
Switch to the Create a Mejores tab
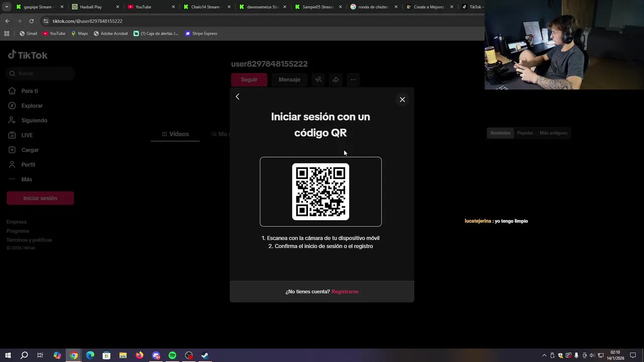pyautogui.click(x=429, y=7)
